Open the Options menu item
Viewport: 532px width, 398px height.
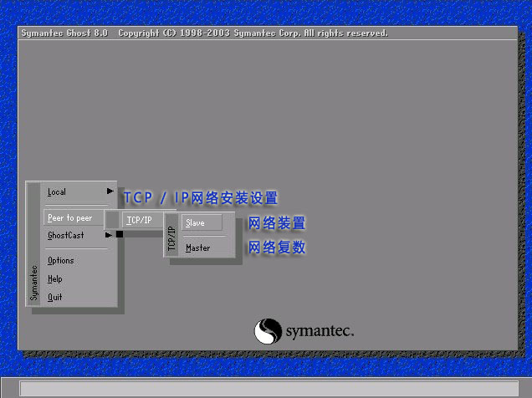(61, 260)
